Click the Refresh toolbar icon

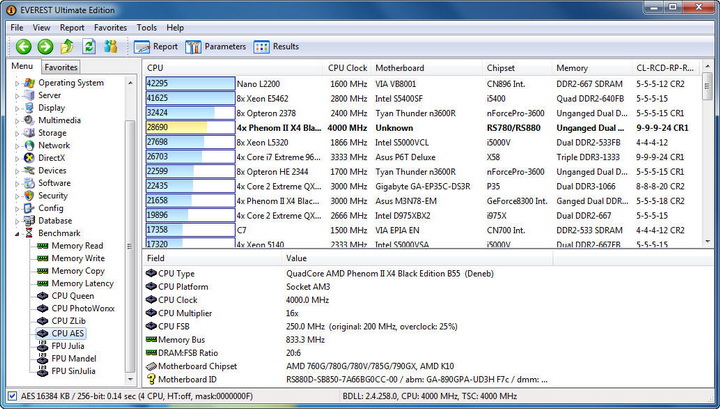pyautogui.click(x=89, y=46)
